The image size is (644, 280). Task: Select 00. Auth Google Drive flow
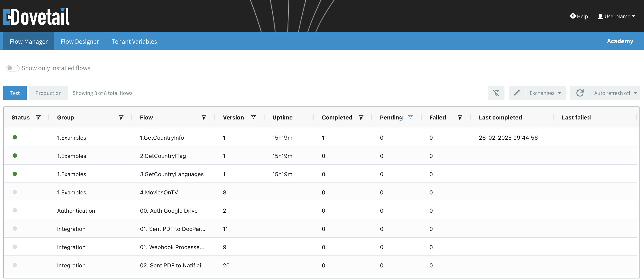[169, 211]
